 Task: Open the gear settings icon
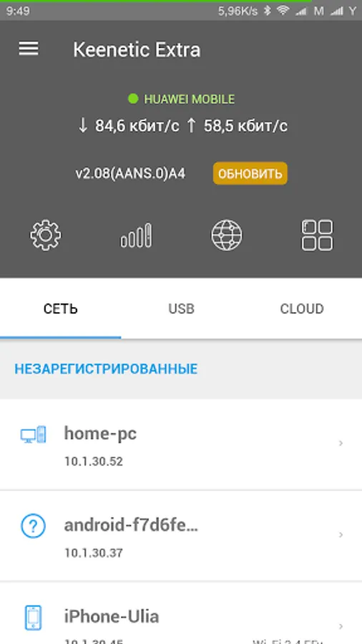point(46,235)
